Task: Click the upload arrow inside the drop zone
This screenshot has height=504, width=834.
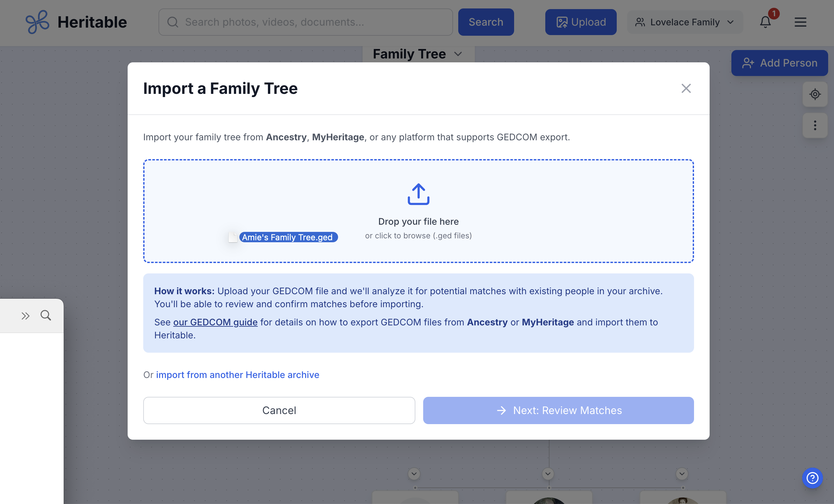Action: point(418,195)
